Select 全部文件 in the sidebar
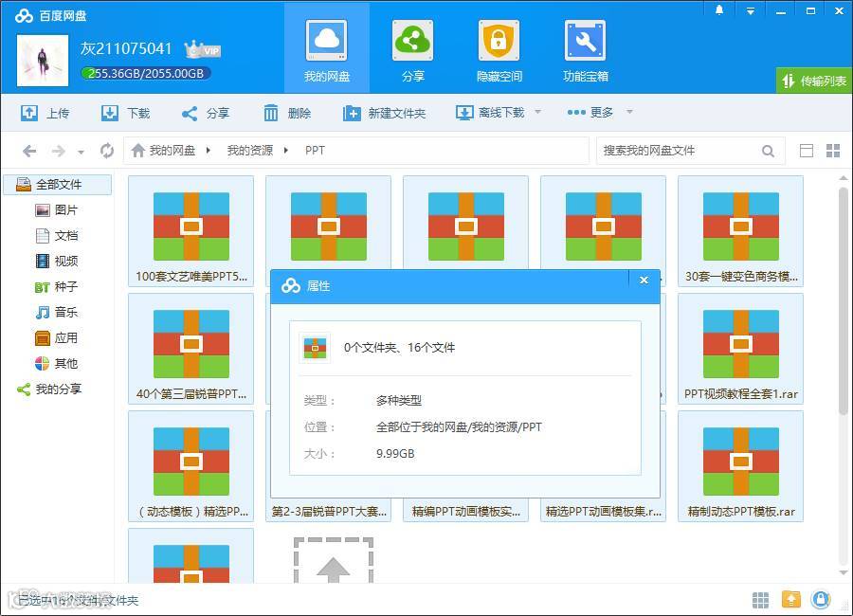Viewport: 853px width, 616px height. [58, 185]
